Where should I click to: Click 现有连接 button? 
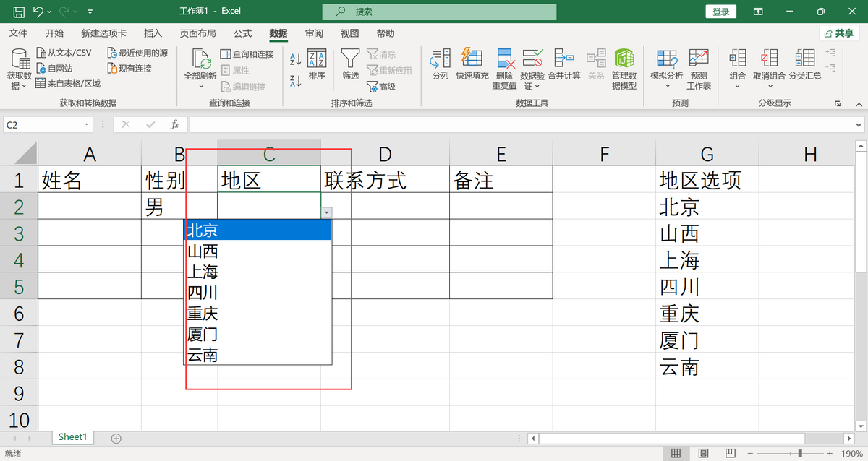tap(129, 68)
